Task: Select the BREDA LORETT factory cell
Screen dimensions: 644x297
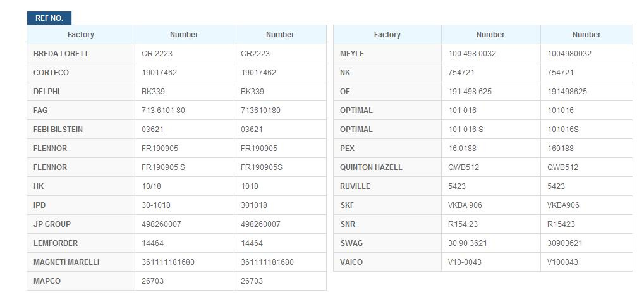Action: click(x=81, y=54)
